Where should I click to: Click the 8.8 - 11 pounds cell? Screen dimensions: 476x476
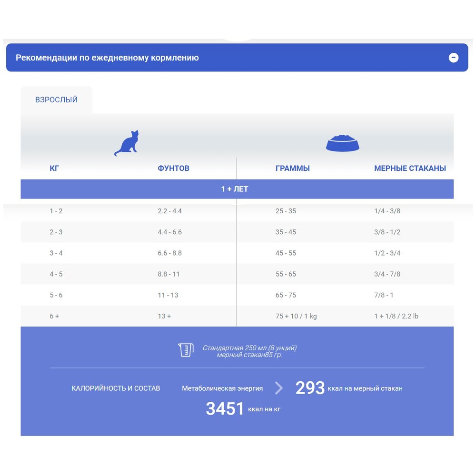point(169,274)
